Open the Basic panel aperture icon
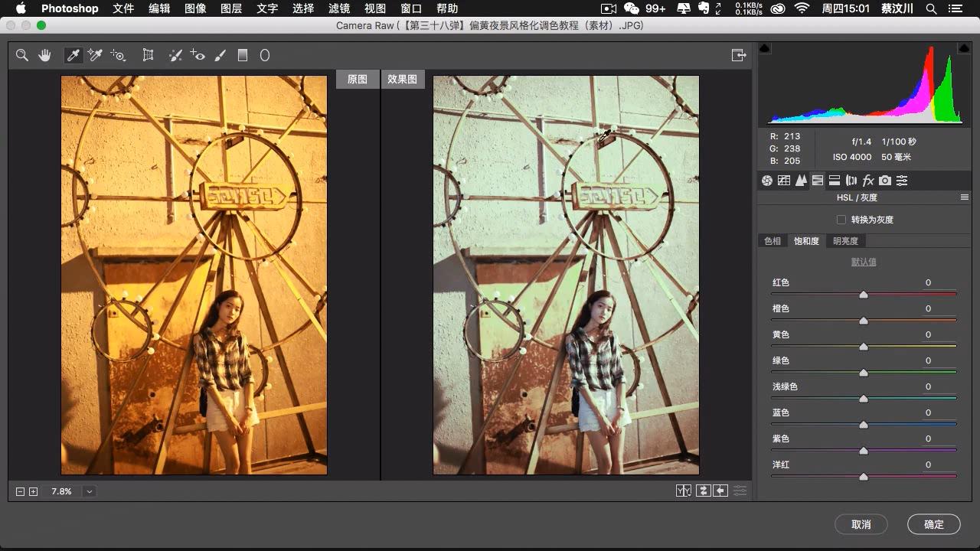The height and width of the screenshot is (551, 980). tap(766, 181)
